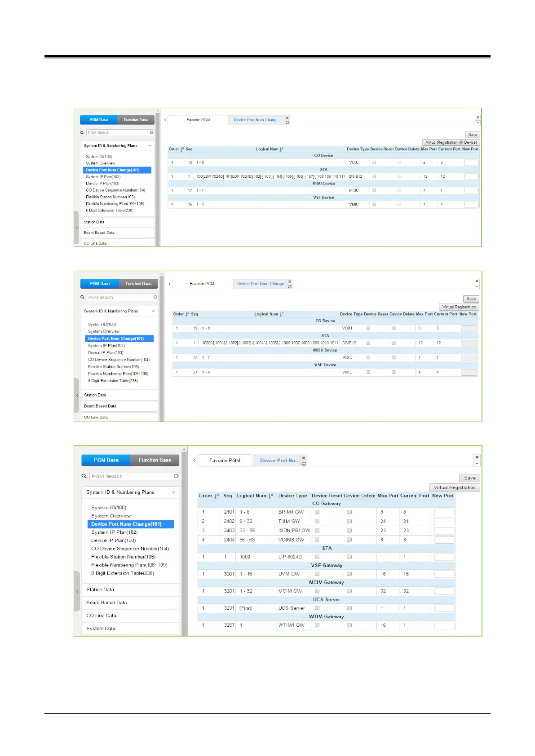Image resolution: width=535 pixels, height=756 pixels.
Task: Sort by Order column in the top screenshot
Action: (182, 149)
